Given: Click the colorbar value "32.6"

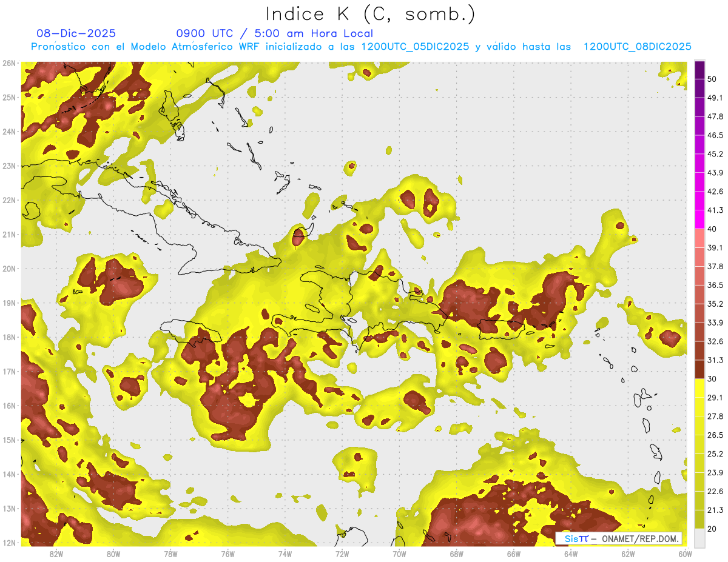Looking at the screenshot, I should pos(715,341).
